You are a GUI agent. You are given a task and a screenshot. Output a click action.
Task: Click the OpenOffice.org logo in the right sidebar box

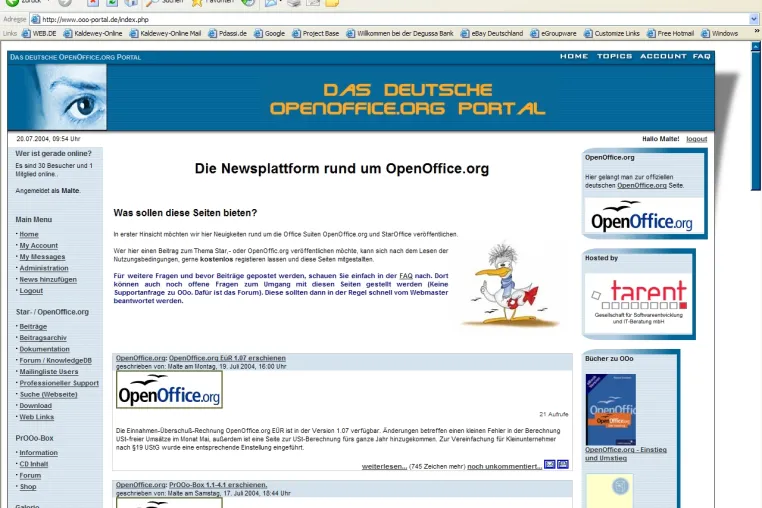(642, 216)
